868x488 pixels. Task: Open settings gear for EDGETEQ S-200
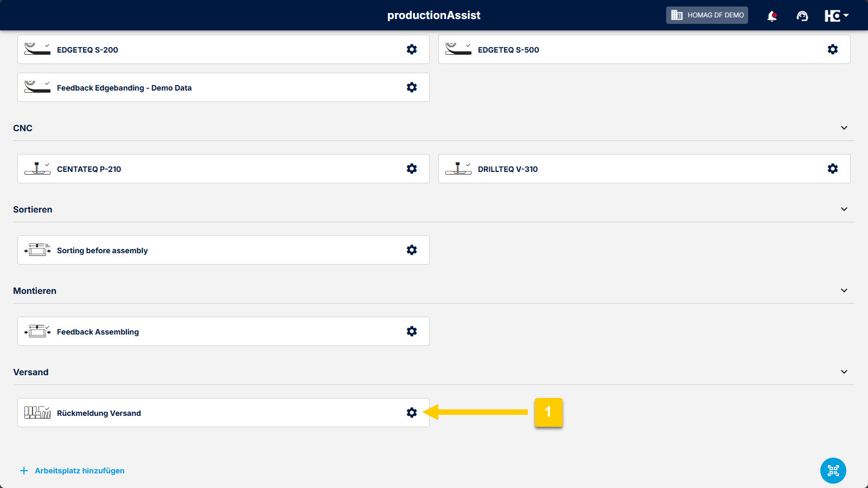(x=412, y=49)
